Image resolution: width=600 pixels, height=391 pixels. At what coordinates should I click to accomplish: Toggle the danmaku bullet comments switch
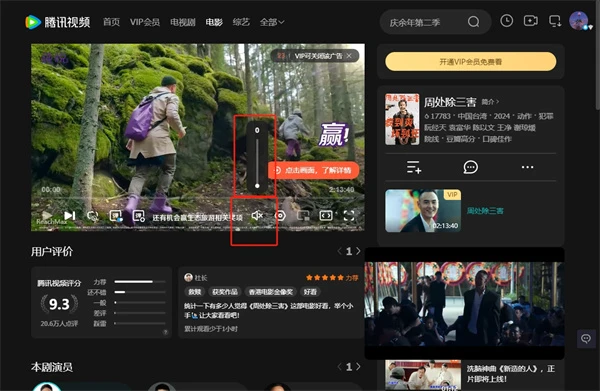(x=116, y=216)
